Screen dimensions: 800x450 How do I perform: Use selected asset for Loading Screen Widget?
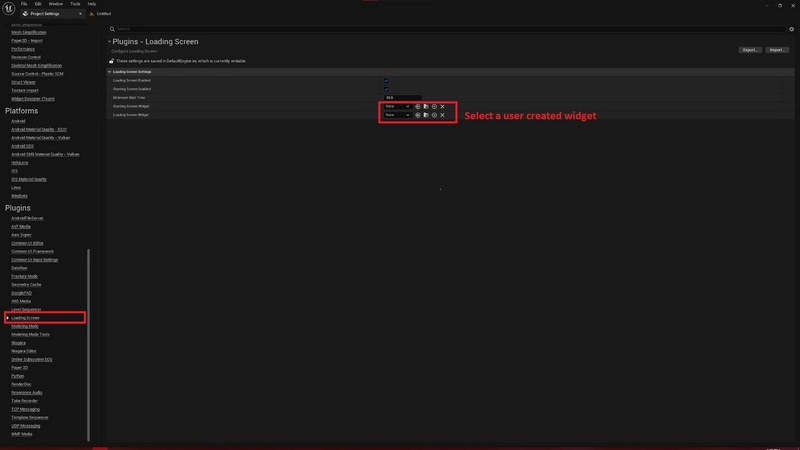pyautogui.click(x=417, y=115)
